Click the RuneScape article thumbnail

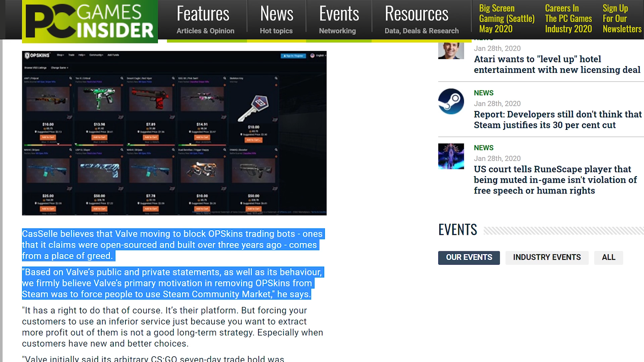point(451,156)
